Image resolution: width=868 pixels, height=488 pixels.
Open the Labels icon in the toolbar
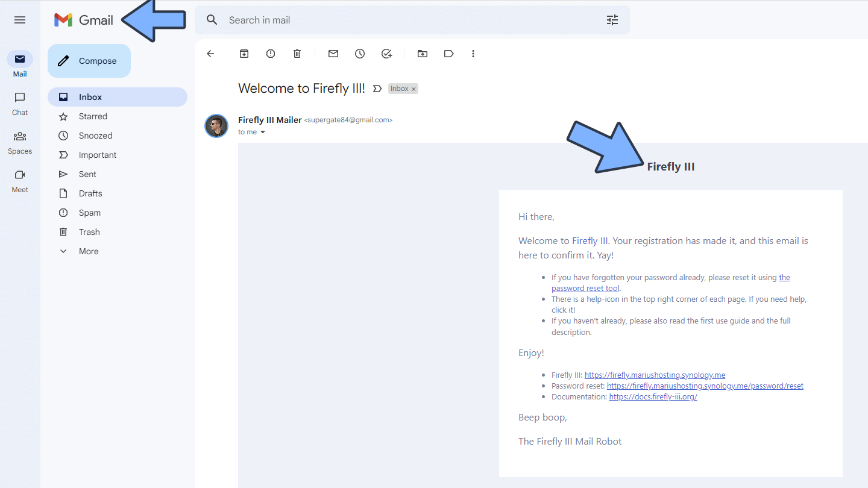click(448, 54)
